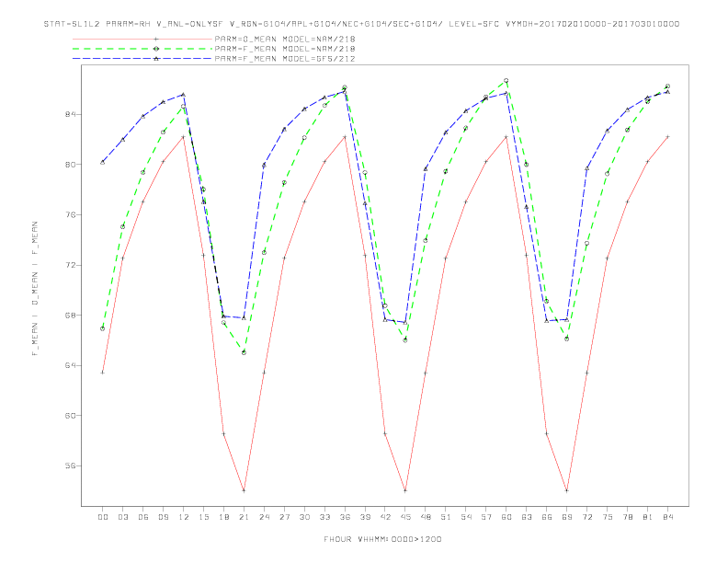Image resolution: width=728 pixels, height=563 pixels.
Task: Click x-axis tick label 36
Action: click(x=345, y=517)
